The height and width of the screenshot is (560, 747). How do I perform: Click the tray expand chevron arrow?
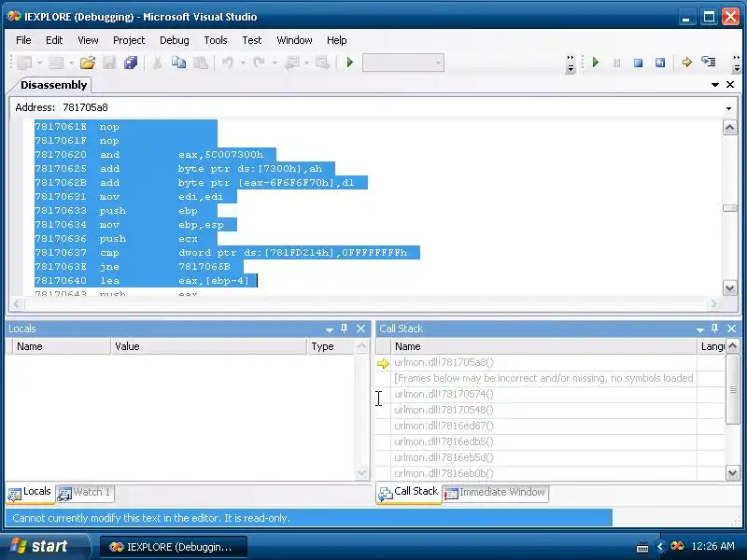[x=660, y=546]
